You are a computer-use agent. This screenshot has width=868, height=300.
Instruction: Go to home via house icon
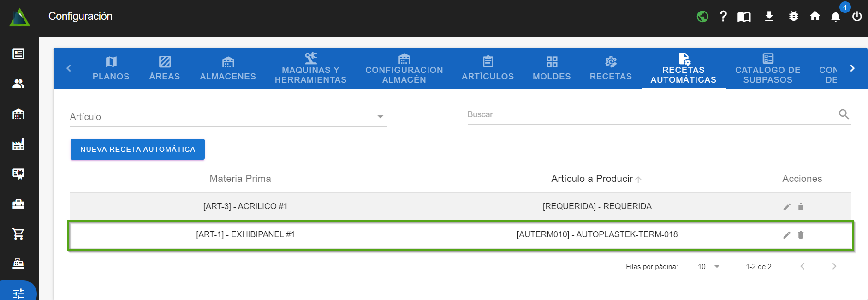coord(814,17)
